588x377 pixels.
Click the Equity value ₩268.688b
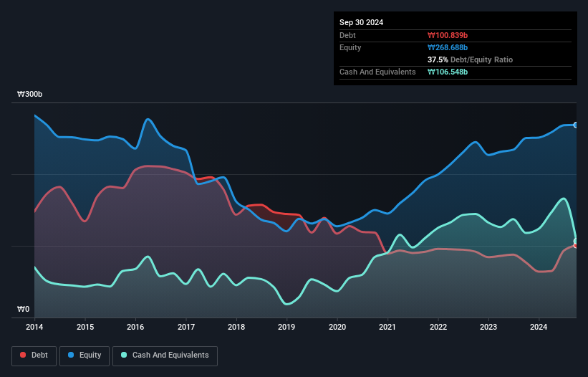pyautogui.click(x=448, y=47)
